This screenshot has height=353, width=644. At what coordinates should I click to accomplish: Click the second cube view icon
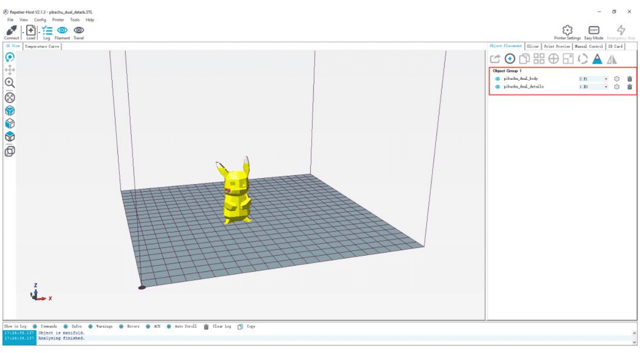pos(9,124)
